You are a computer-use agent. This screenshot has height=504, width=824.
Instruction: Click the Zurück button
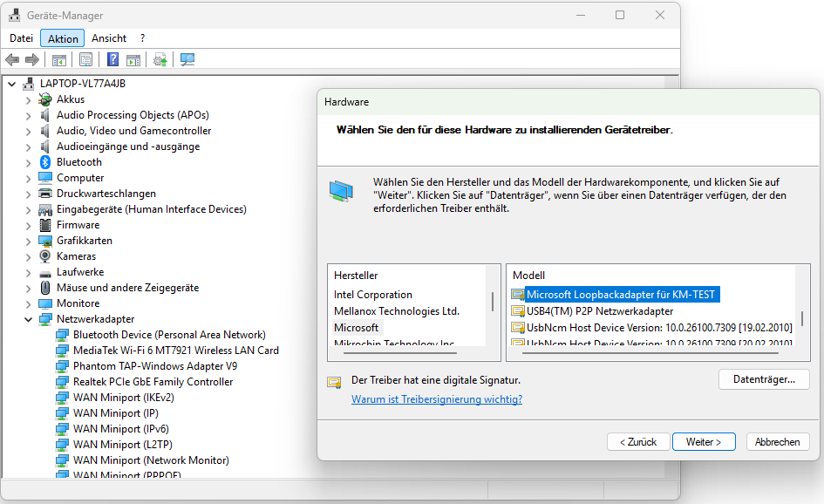[x=638, y=441]
